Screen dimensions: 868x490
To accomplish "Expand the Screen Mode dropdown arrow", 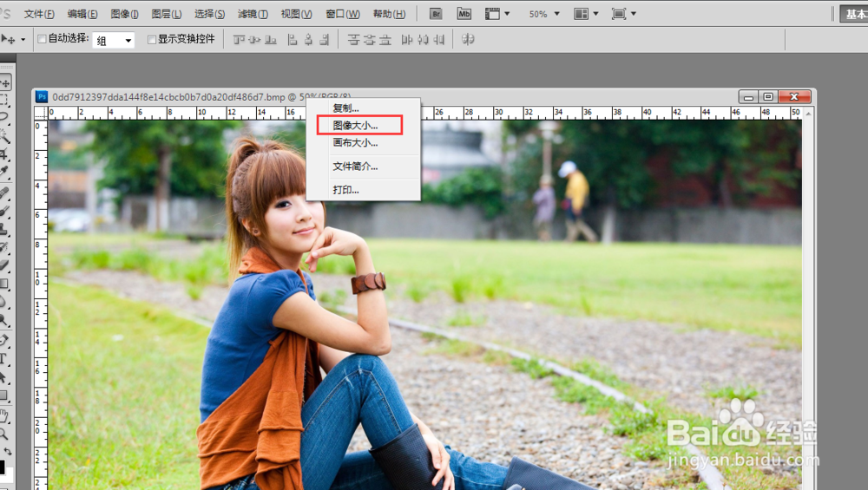I will [634, 14].
